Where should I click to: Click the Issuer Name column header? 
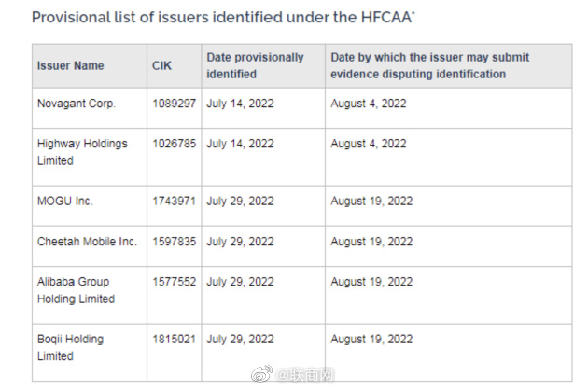[x=71, y=65]
